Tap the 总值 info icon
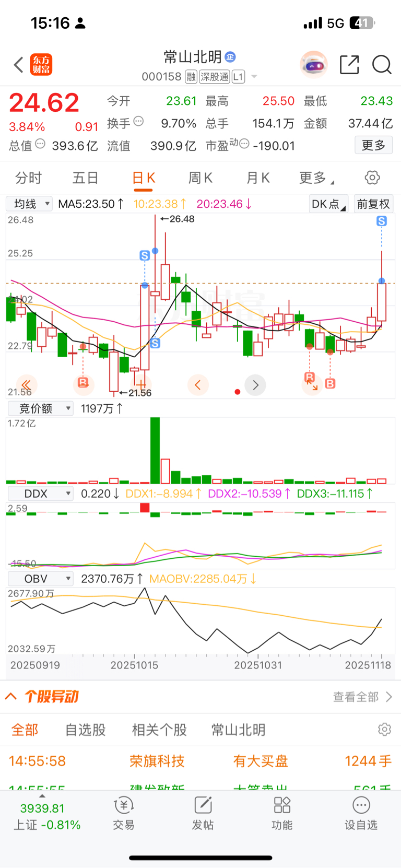Viewport: 401px width, 868px height. [40, 144]
